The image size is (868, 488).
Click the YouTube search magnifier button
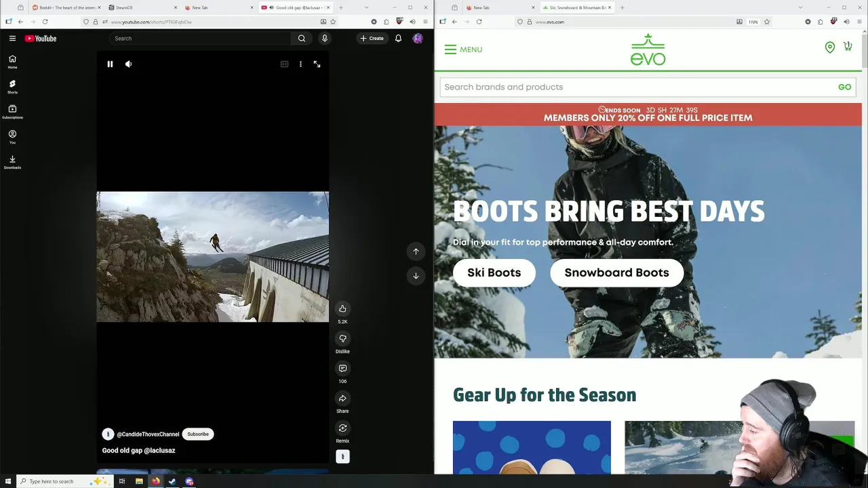click(302, 39)
